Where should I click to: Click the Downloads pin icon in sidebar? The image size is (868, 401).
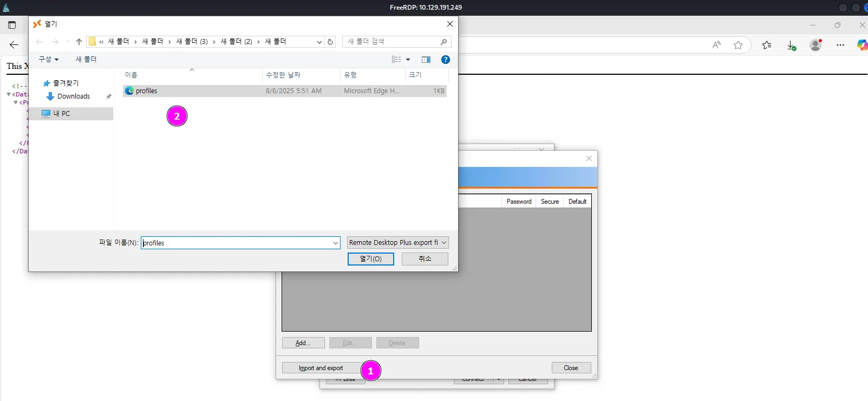(x=108, y=96)
